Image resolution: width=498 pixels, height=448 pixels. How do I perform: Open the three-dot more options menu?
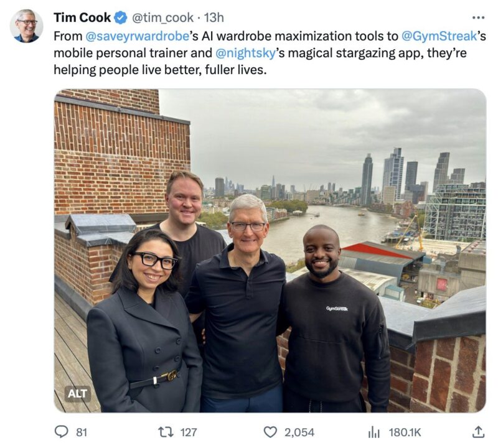click(478, 17)
